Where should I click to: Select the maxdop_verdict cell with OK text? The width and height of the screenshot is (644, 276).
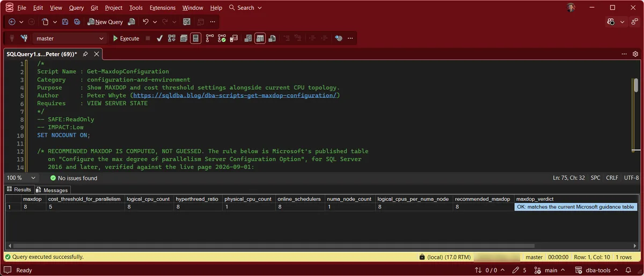pyautogui.click(x=576, y=207)
